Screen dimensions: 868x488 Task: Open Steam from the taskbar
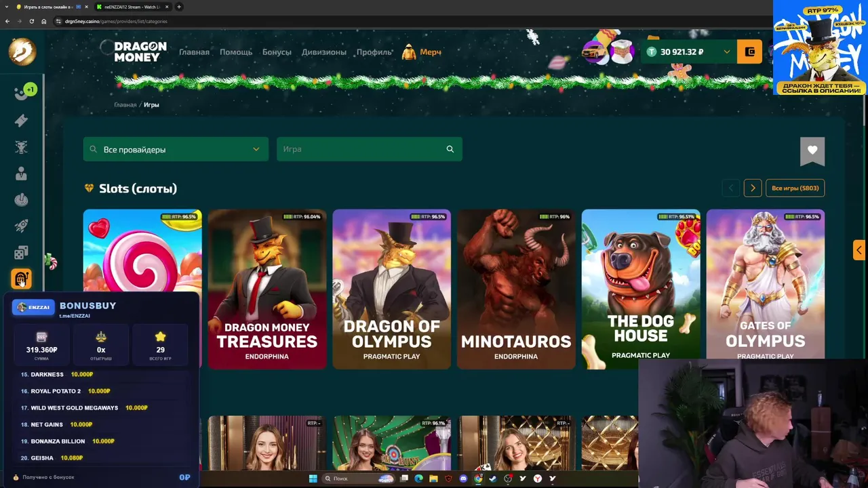[x=493, y=479]
